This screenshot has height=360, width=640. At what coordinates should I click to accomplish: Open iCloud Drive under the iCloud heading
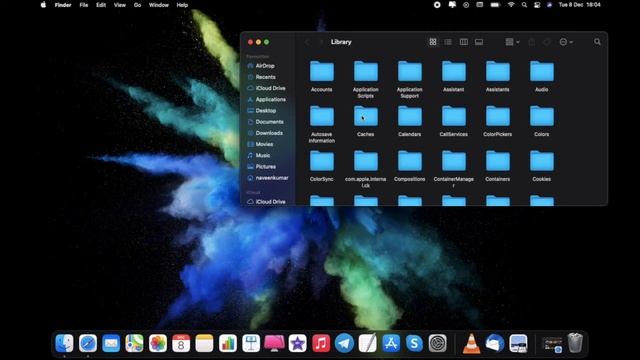click(x=267, y=202)
